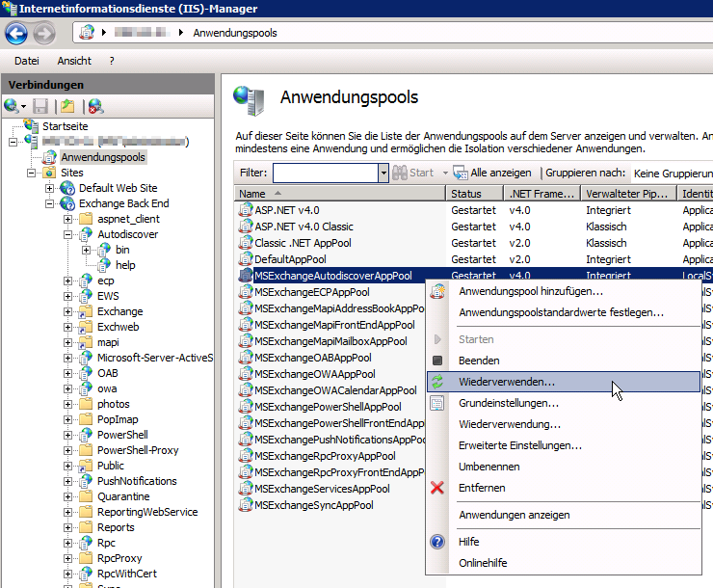
Task: Choose Anwendungspoolstandardwerte festlegen… in context menu
Action: coord(564,312)
